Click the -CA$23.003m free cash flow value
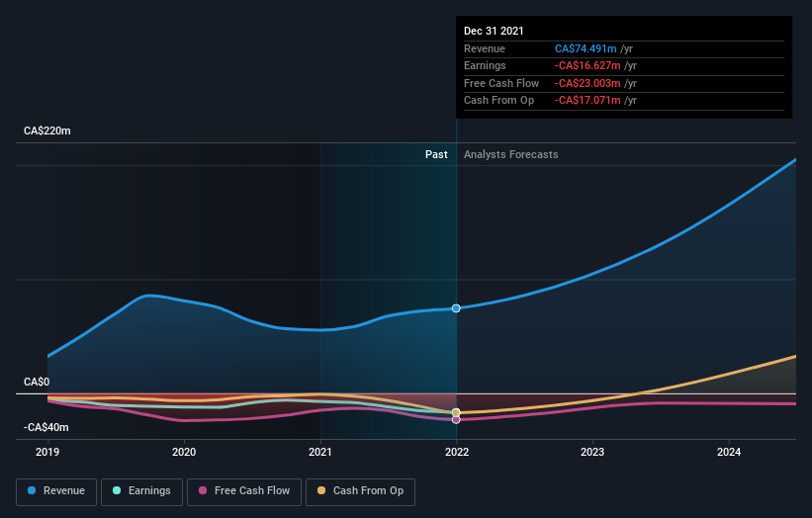Image resolution: width=812 pixels, height=518 pixels. (587, 83)
